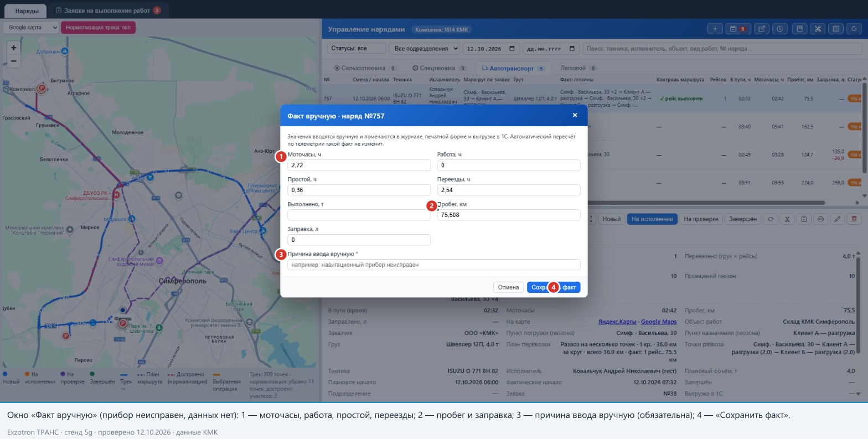The image size is (868, 439).
Task: Click the print icon in the order toolbar
Action: tap(820, 219)
